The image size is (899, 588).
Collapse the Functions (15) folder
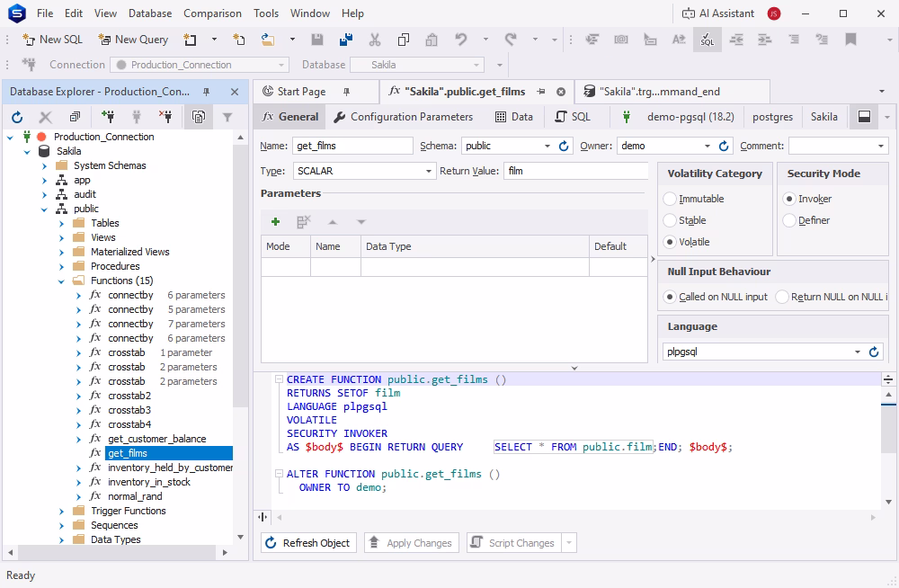tap(61, 281)
